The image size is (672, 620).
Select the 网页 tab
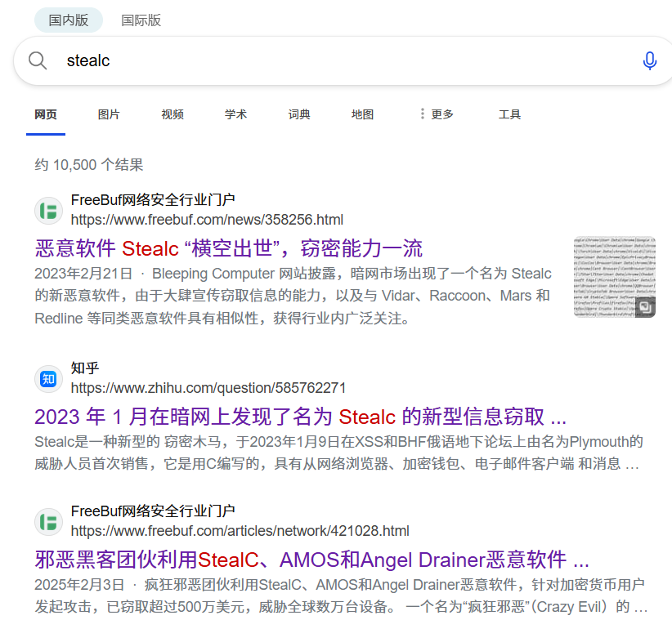pyautogui.click(x=46, y=114)
